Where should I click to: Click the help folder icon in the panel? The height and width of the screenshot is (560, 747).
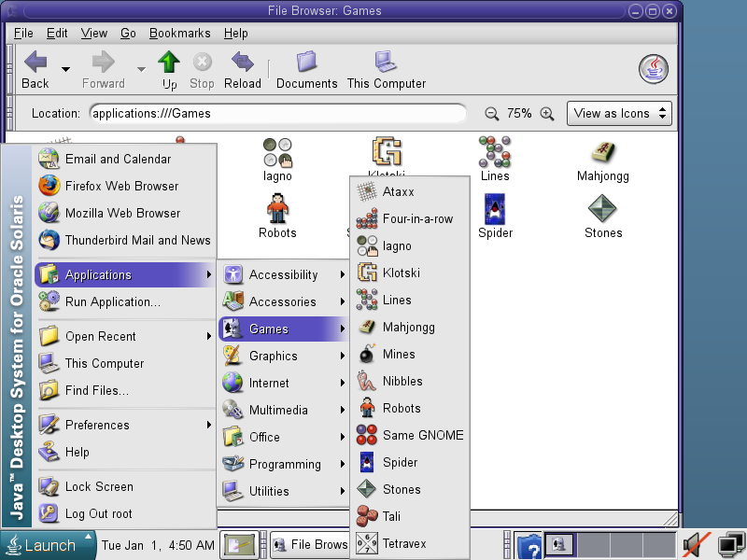coord(529,546)
